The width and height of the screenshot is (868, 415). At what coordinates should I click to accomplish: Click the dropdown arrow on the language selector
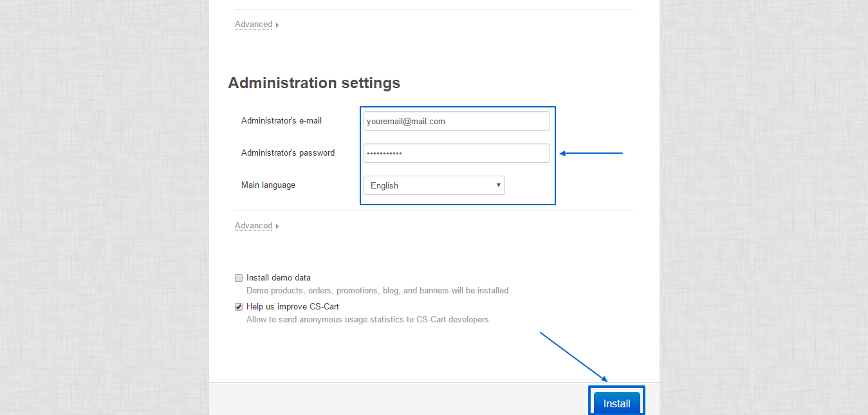coord(498,185)
